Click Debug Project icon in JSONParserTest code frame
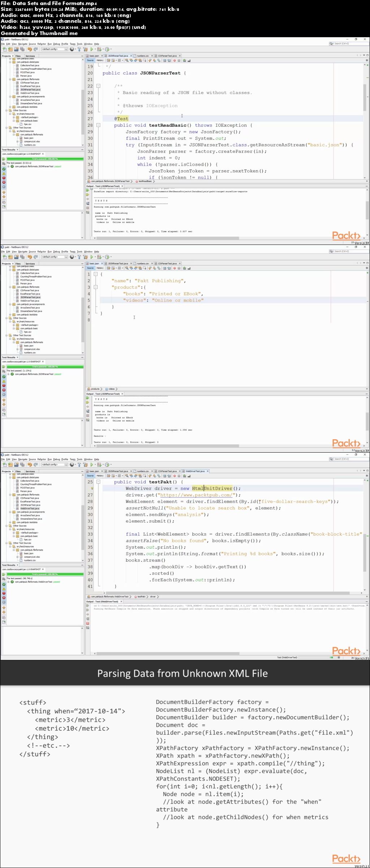This screenshot has height=868, width=370. tap(100, 49)
